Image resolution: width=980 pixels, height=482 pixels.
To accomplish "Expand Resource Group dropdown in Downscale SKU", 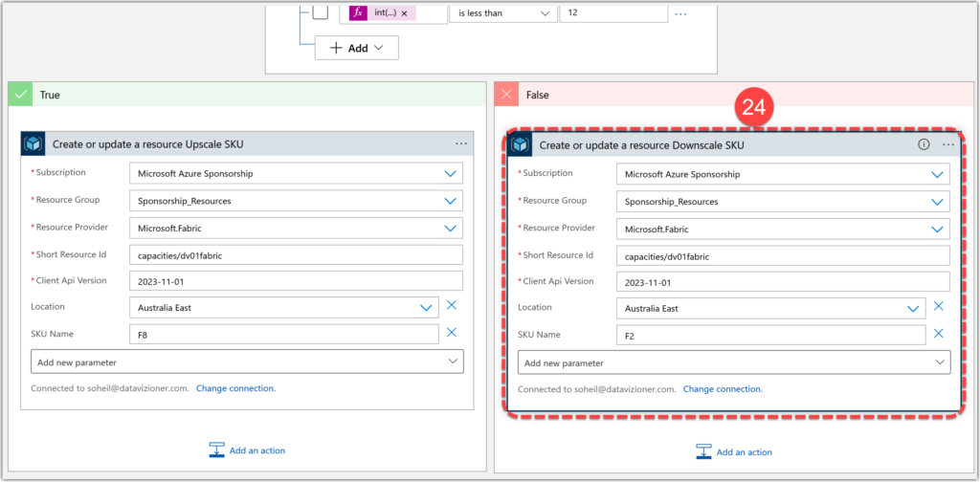I will click(x=937, y=202).
